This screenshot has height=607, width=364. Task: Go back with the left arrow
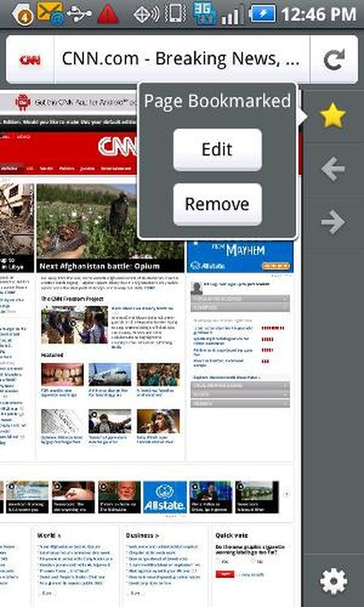point(333,169)
